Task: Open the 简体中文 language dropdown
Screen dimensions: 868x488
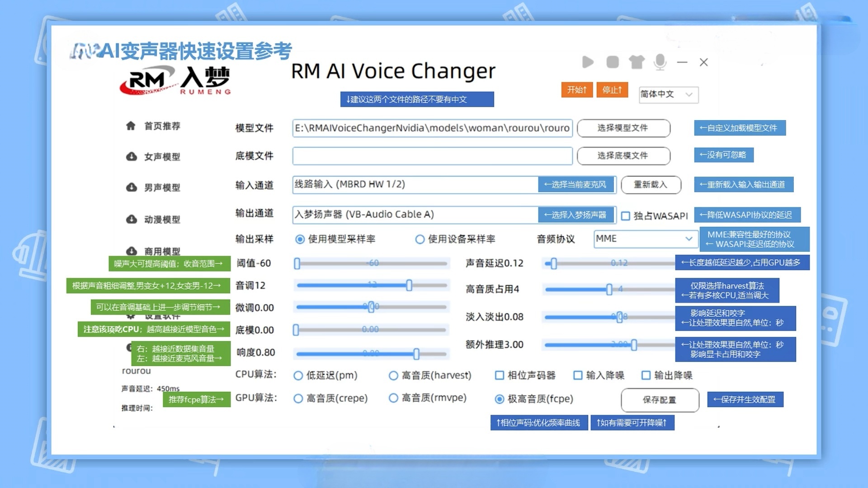Action: point(669,94)
